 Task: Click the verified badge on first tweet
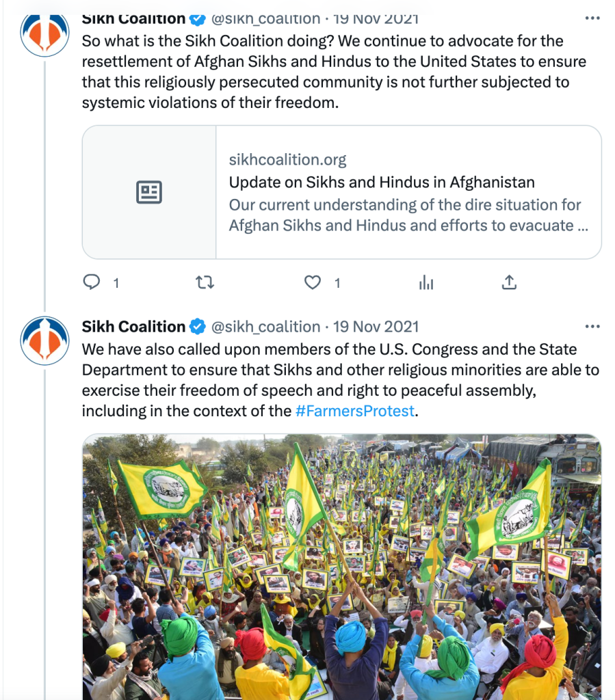pyautogui.click(x=198, y=18)
